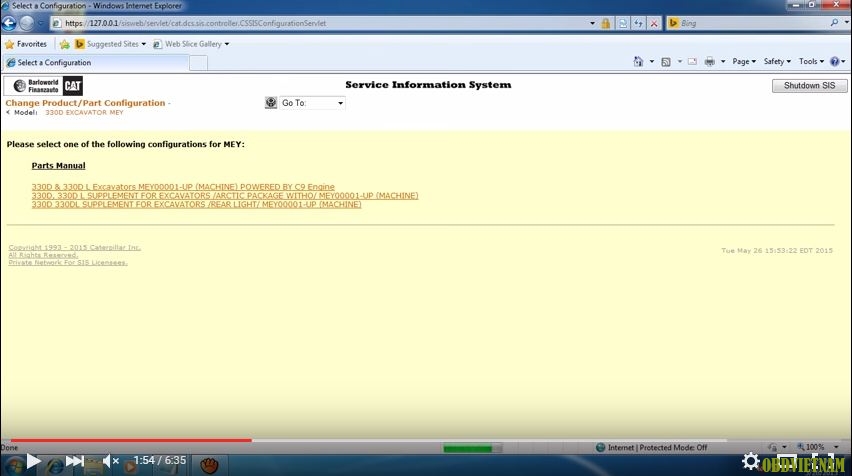
Task: Click the Shutdown SIS button
Action: pos(809,86)
